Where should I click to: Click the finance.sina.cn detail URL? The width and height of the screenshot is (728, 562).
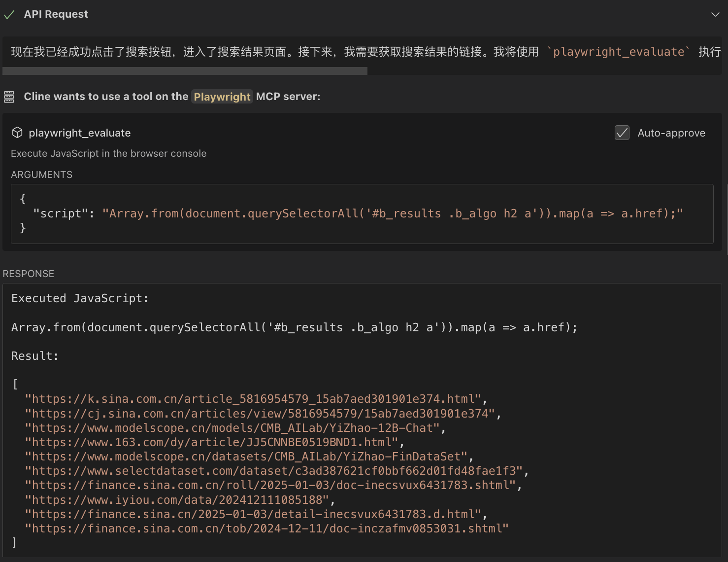[256, 514]
